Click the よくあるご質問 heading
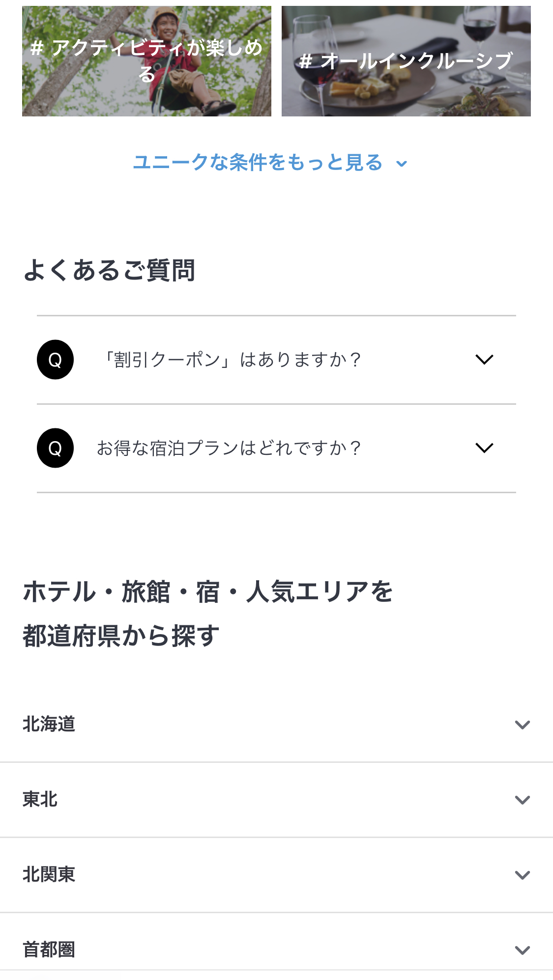The width and height of the screenshot is (553, 980). [109, 270]
